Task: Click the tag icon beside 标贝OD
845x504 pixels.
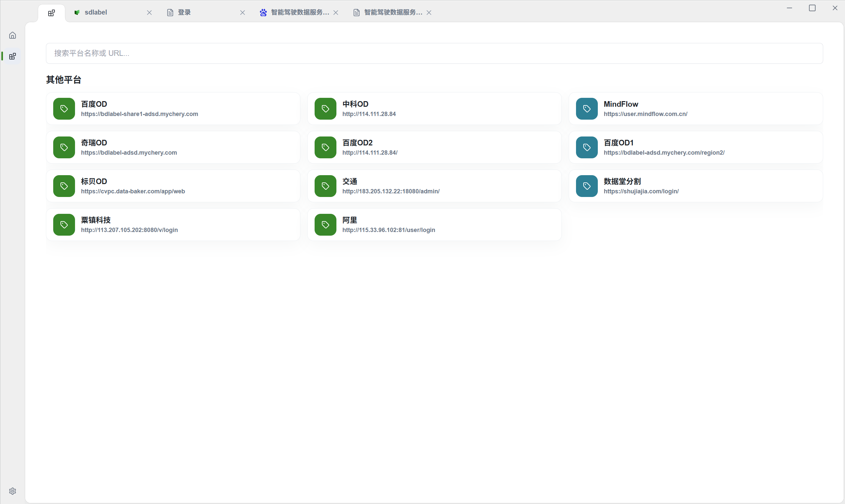Action: [x=64, y=186]
